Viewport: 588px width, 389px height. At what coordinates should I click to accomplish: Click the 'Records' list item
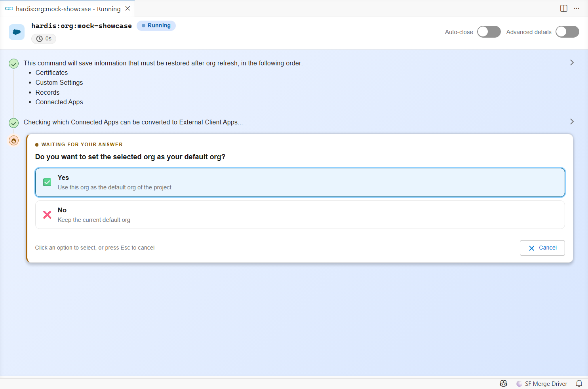48,93
